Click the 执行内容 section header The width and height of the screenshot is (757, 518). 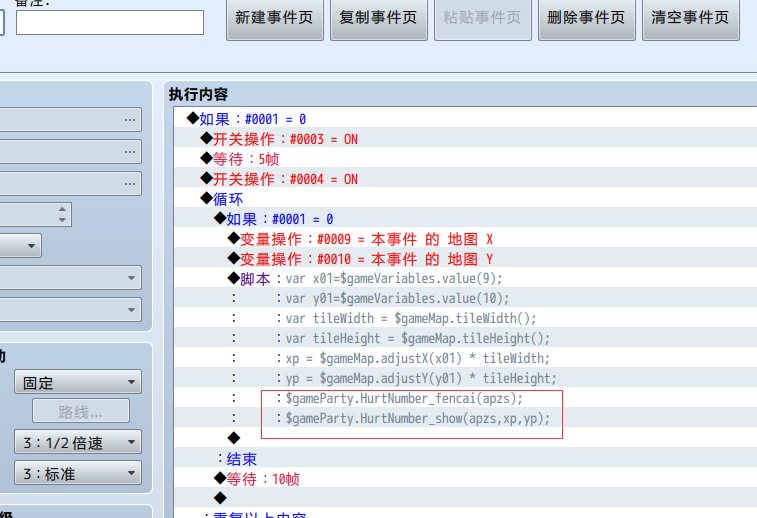point(198,94)
